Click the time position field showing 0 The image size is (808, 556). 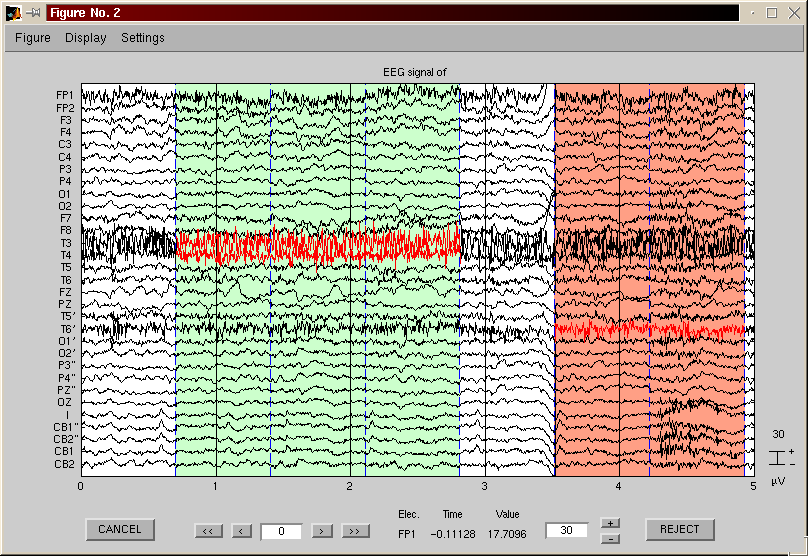click(281, 531)
